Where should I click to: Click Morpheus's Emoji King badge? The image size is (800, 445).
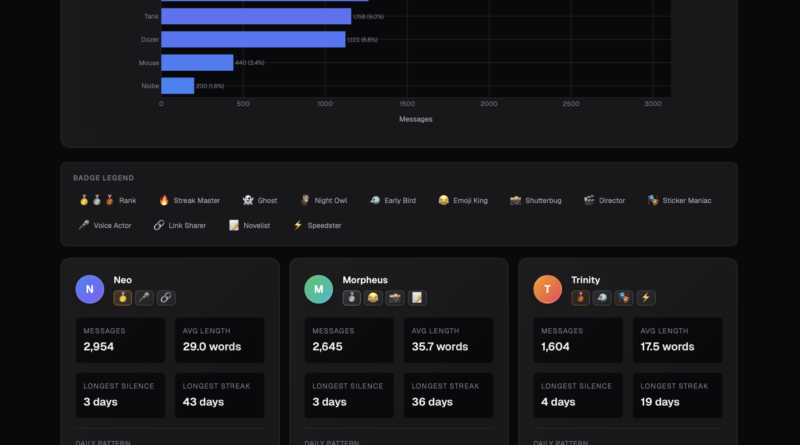(x=374, y=297)
